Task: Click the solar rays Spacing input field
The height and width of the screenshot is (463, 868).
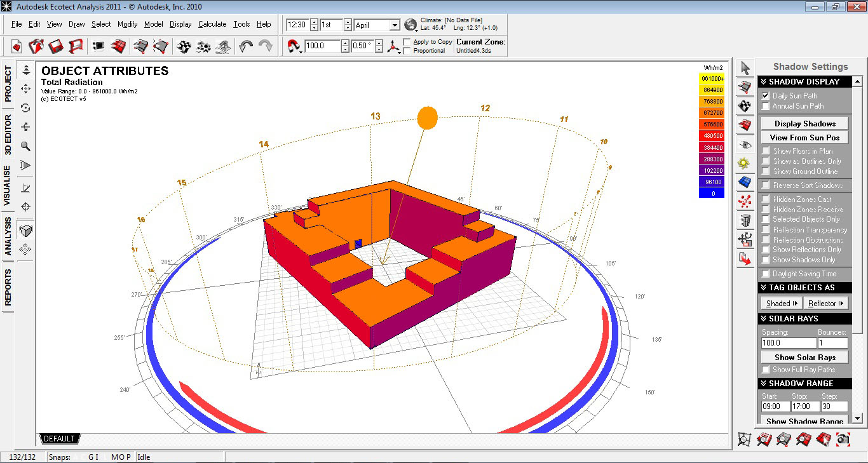Action: pos(789,343)
